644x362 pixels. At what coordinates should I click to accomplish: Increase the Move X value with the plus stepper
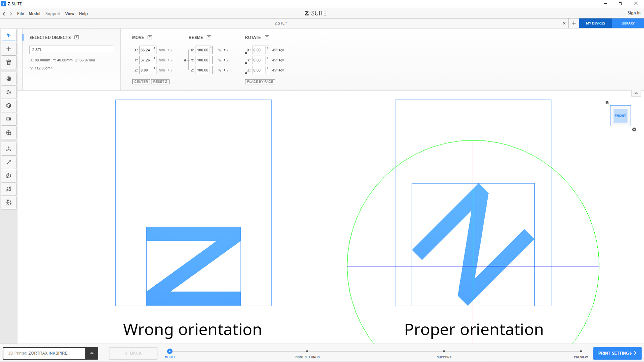tap(155, 48)
